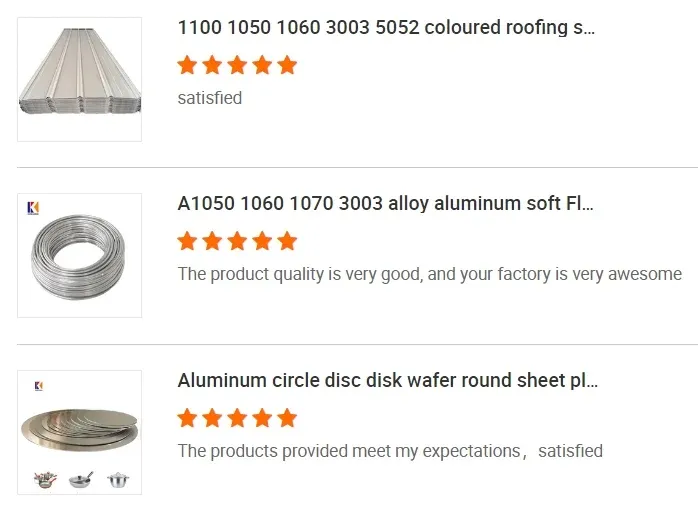Click the middle star of the aluminum wire rating
698x509 pixels.
[x=237, y=241]
